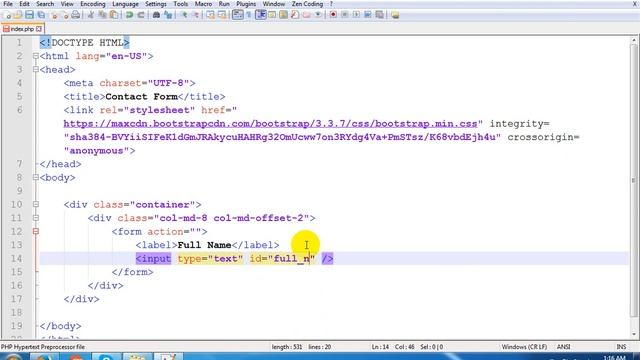The height and width of the screenshot is (360, 640).
Task: Collapse the col-md-8 div fold, line 11
Action: tap(36, 218)
